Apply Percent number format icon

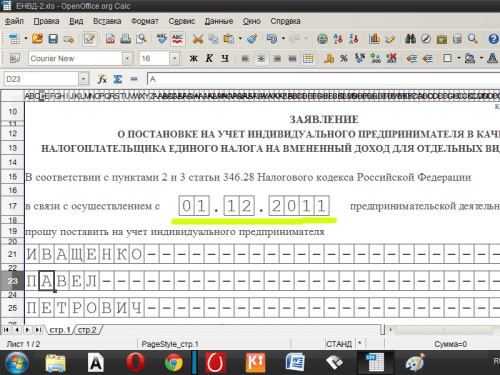pyautogui.click(x=344, y=59)
